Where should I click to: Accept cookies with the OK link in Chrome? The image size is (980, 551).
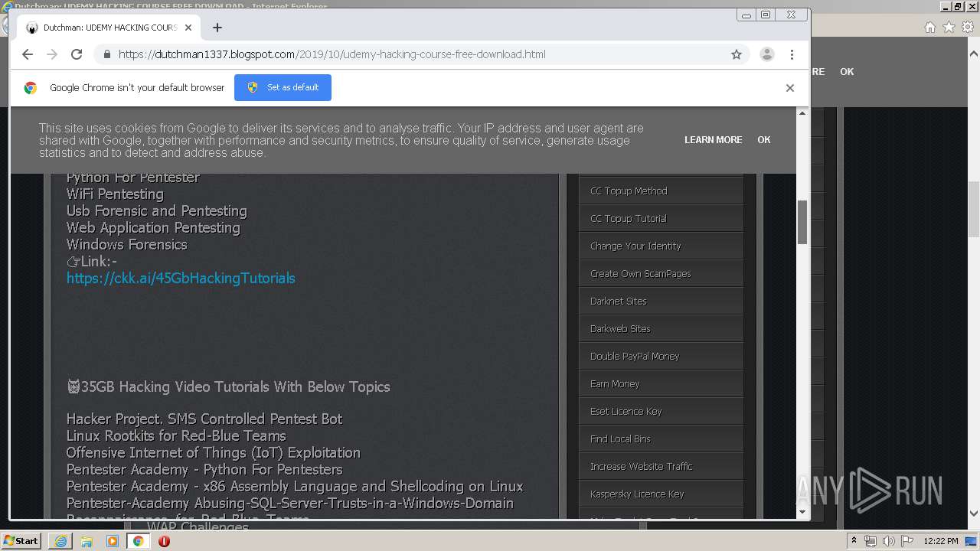click(x=764, y=140)
